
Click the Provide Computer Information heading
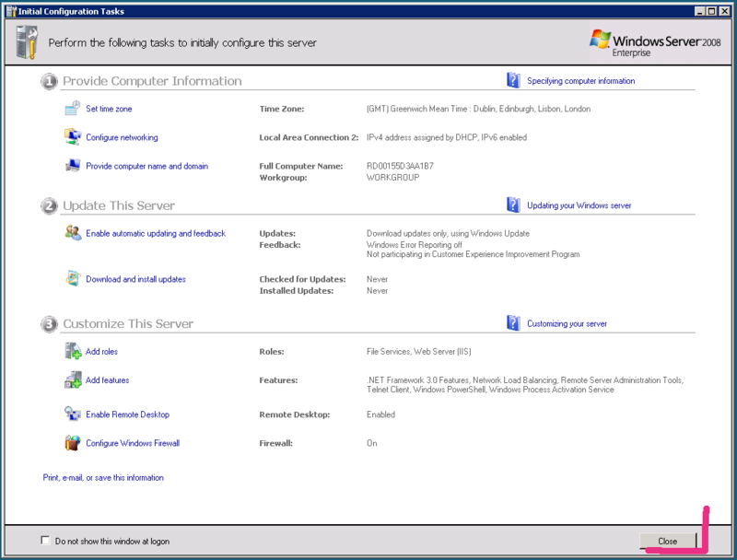coord(152,81)
